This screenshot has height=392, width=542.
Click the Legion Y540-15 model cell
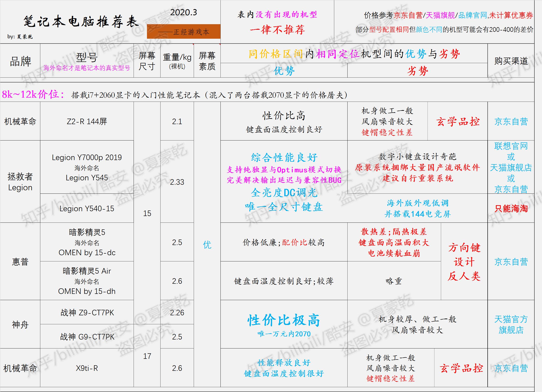[x=87, y=208]
